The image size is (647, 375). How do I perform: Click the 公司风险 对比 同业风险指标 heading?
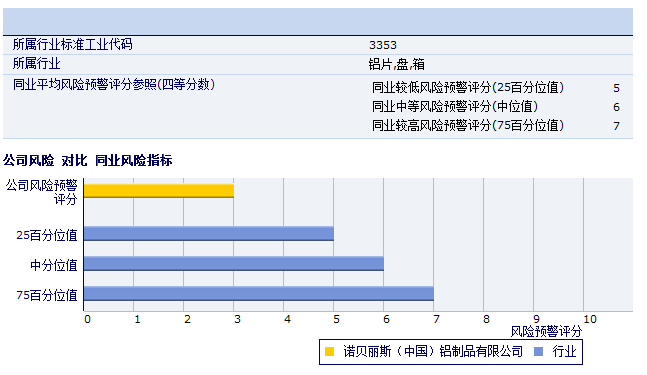[87, 160]
